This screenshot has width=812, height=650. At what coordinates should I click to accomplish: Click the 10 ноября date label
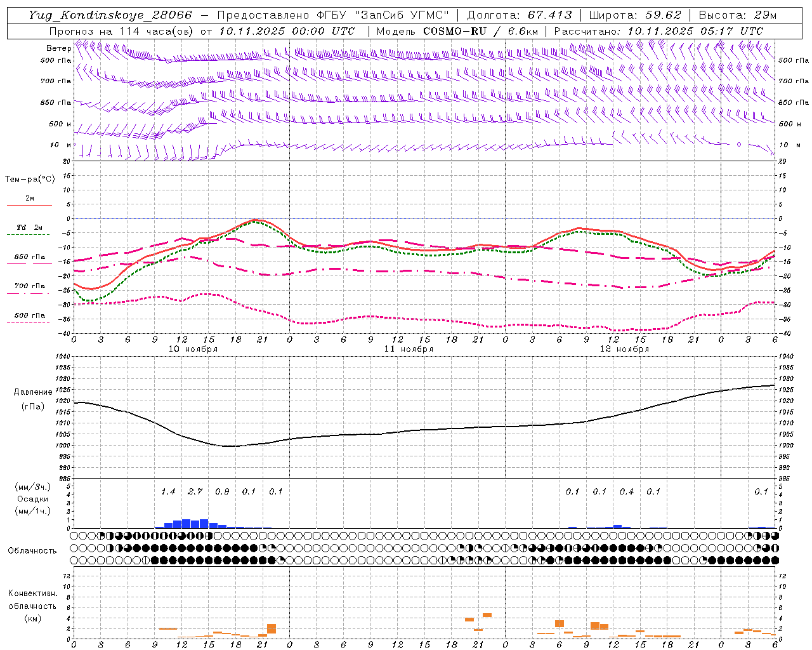point(193,349)
